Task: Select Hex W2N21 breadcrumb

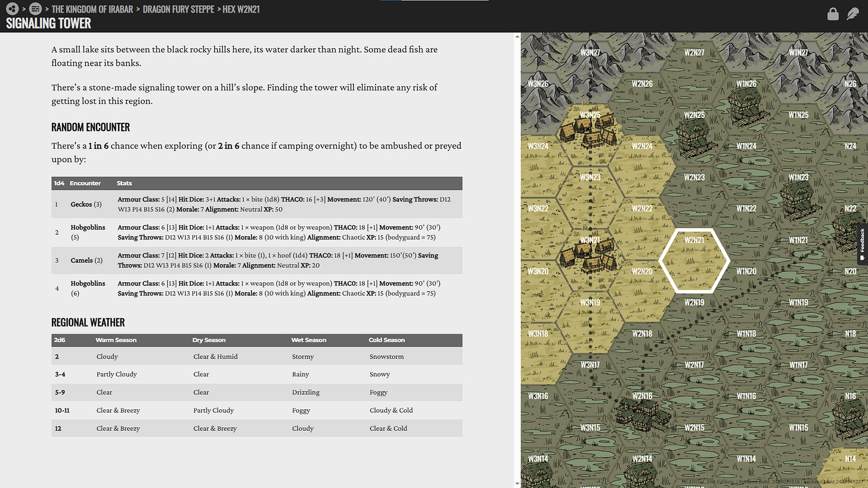Action: (241, 9)
